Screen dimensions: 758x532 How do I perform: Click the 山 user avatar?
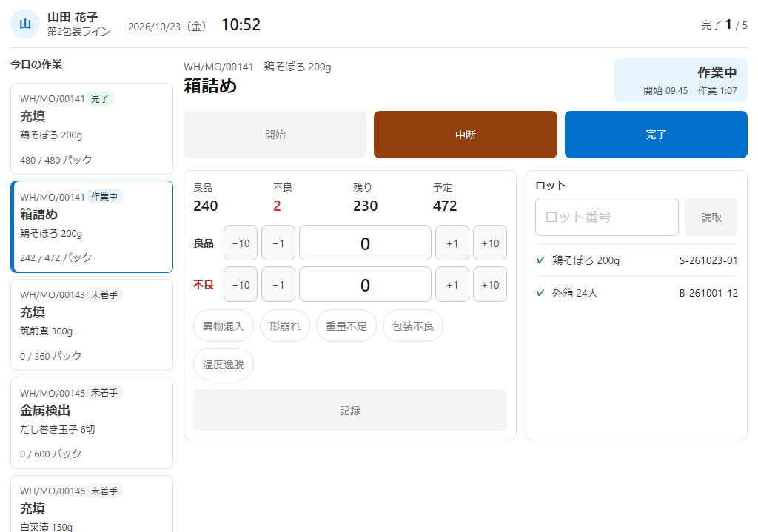point(25,24)
